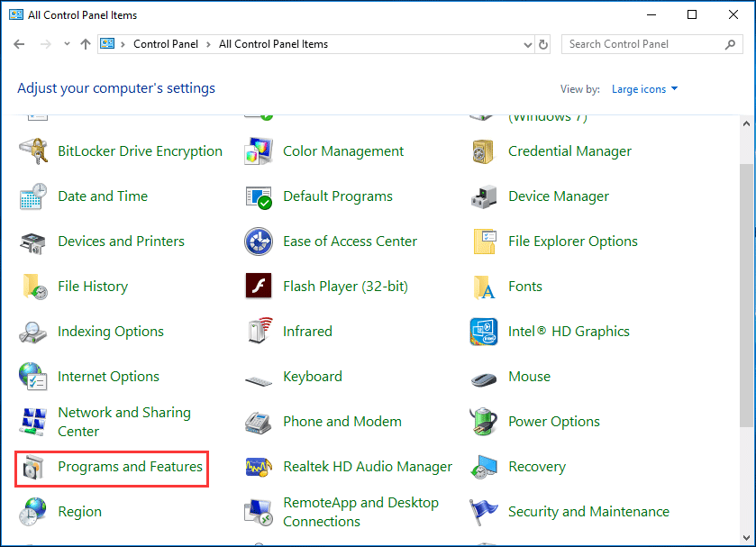The image size is (756, 547).
Task: Click in the Search Control Panel field
Action: click(x=651, y=44)
